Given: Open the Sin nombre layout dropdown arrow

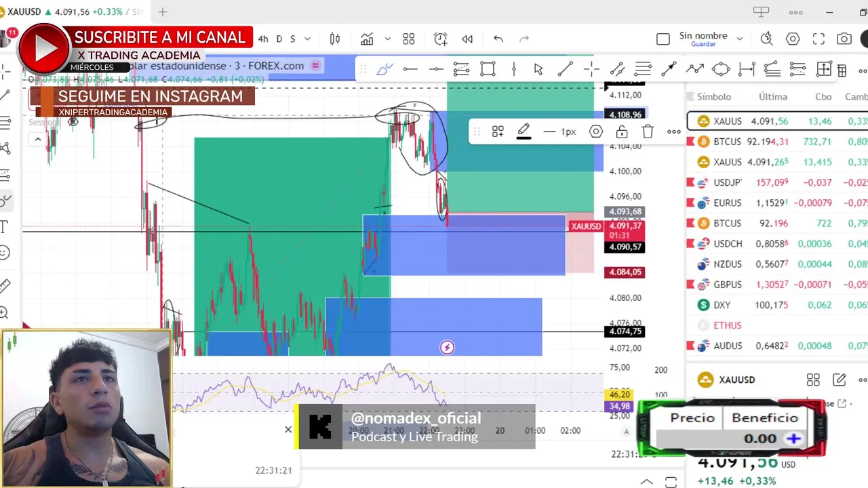Looking at the screenshot, I should coord(739,39).
